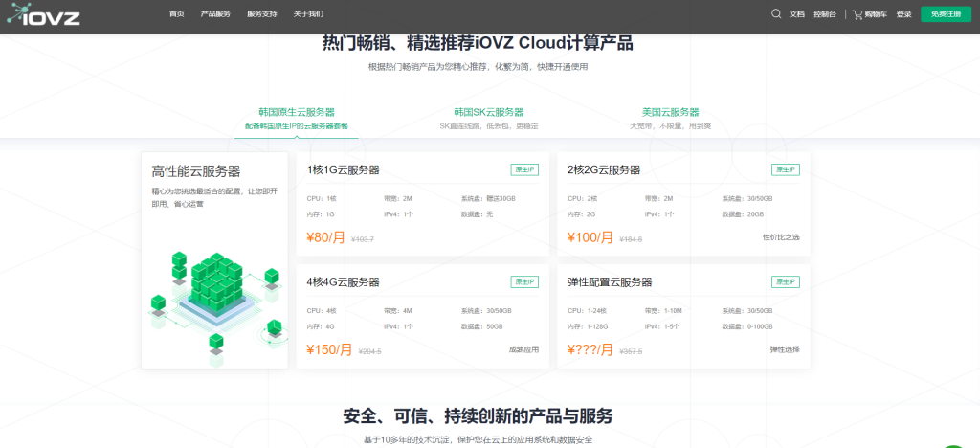Open the 关于我们 menu

[308, 13]
